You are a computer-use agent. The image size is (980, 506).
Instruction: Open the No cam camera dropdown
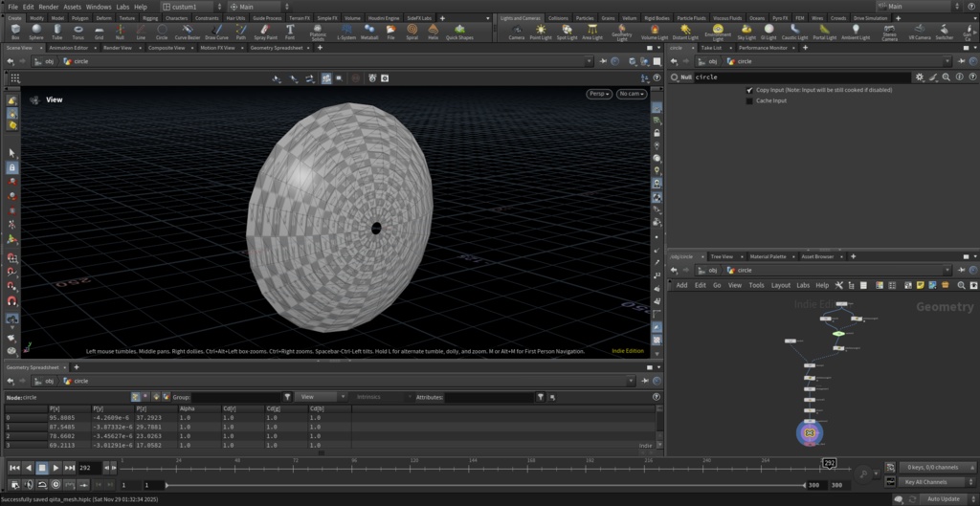pyautogui.click(x=632, y=94)
